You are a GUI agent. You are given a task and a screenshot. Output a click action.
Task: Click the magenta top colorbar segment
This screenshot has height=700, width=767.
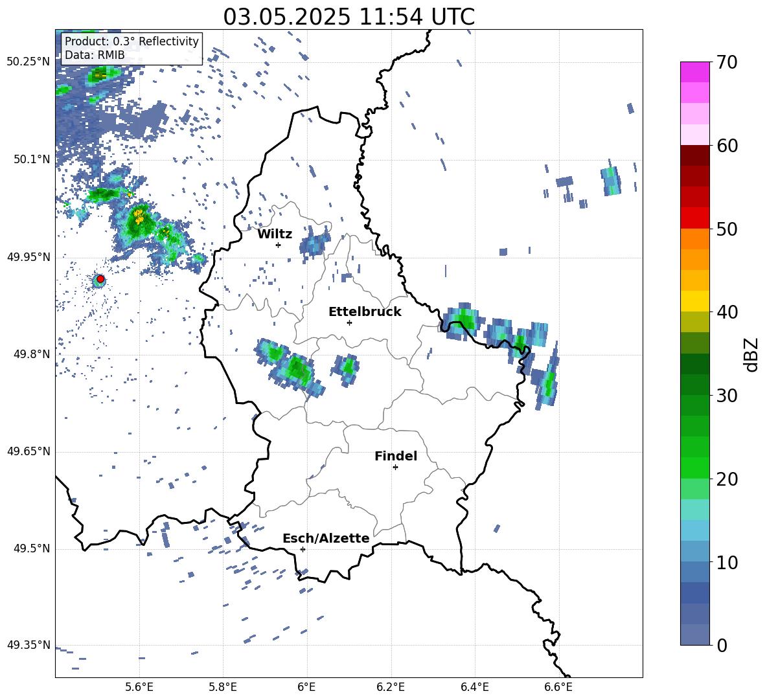pyautogui.click(x=694, y=73)
